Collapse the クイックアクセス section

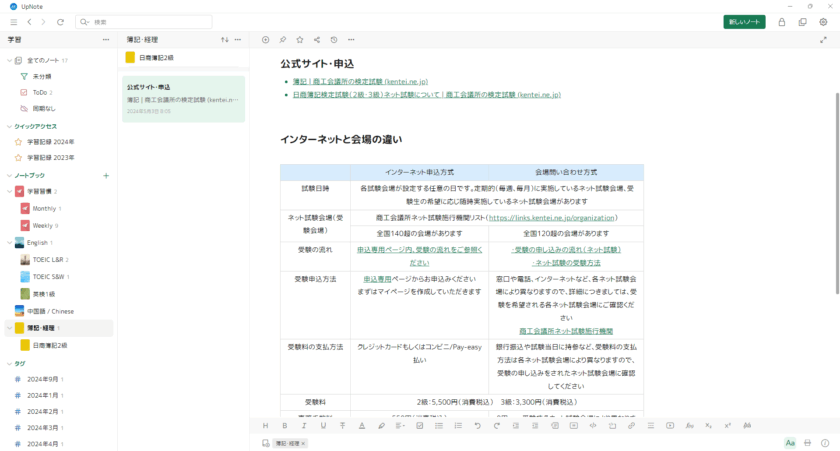click(x=9, y=126)
